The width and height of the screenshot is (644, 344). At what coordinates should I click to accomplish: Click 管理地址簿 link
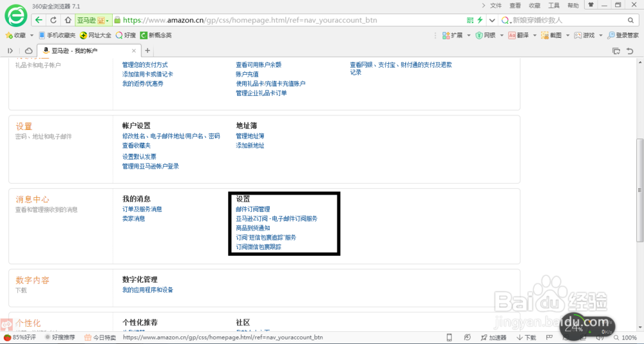pos(250,136)
